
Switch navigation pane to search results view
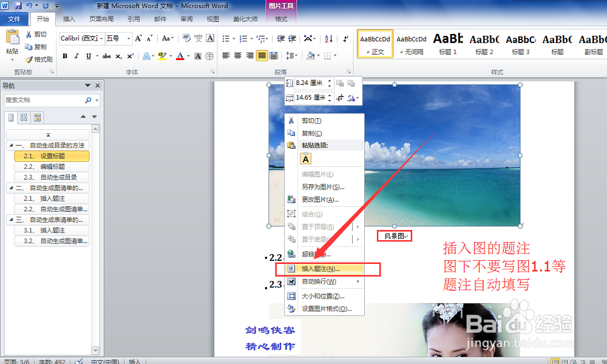click(37, 117)
